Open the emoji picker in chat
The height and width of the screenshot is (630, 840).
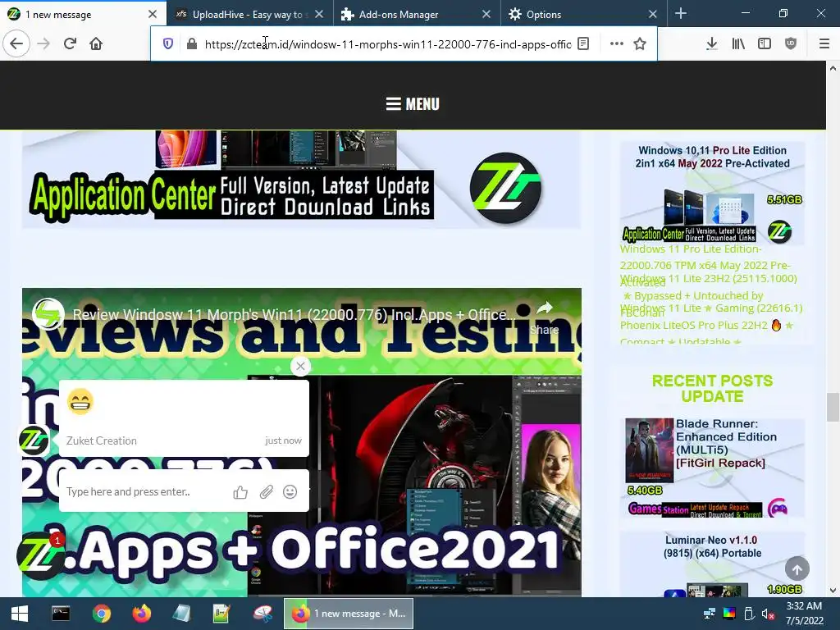pos(290,492)
